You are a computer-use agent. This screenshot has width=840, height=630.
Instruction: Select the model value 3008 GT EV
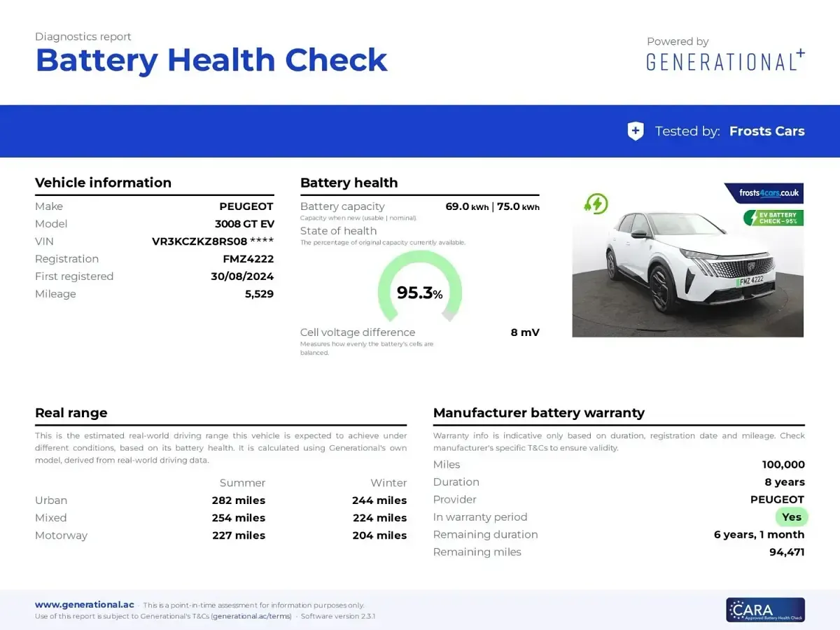244,224
